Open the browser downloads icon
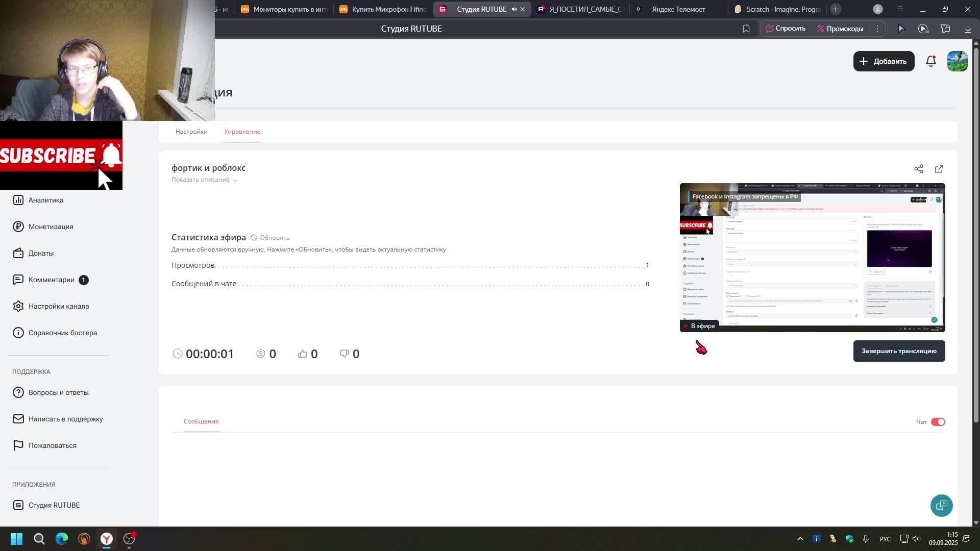980x551 pixels. [968, 29]
